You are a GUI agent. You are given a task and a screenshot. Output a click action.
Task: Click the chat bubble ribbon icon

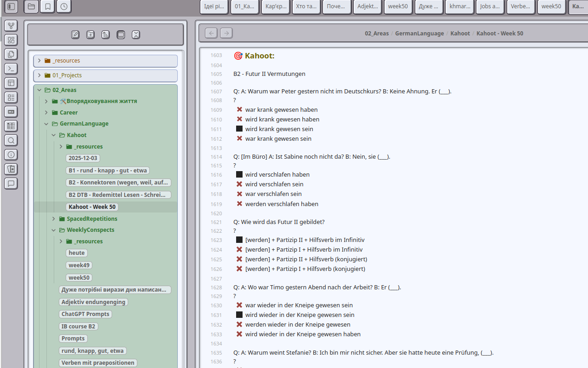[x=11, y=184]
